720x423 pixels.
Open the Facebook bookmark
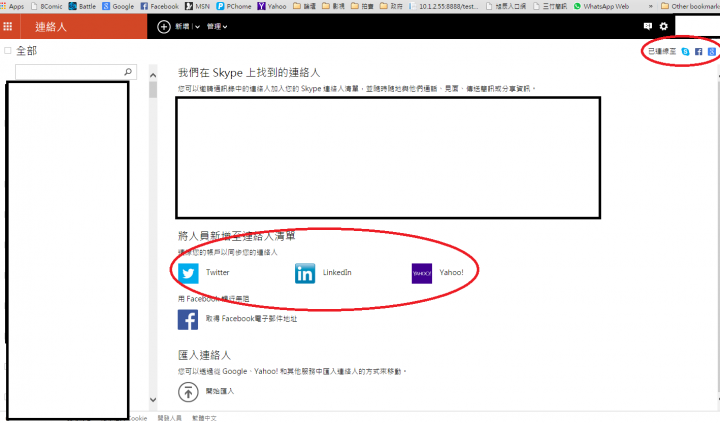159,6
